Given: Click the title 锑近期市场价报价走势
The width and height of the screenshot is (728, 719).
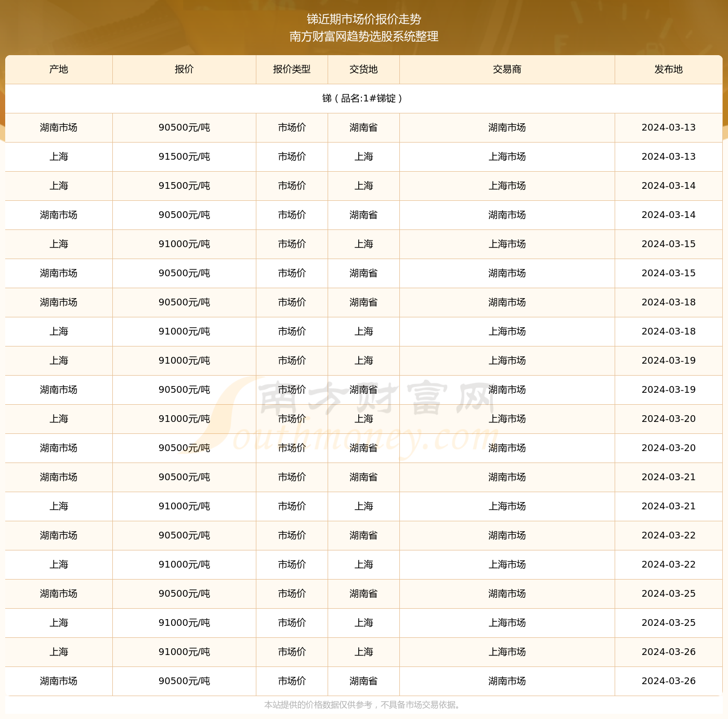Looking at the screenshot, I should (x=364, y=19).
